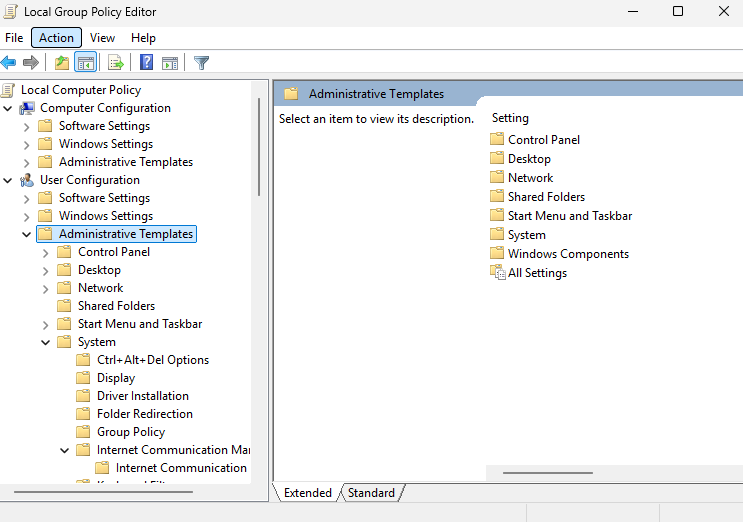Open the File menu
Image resolution: width=743 pixels, height=522 pixels.
(14, 38)
